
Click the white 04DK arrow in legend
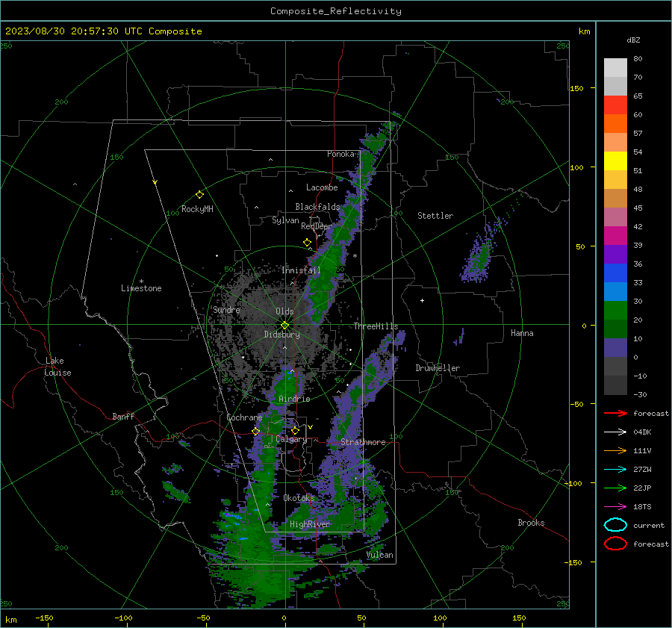coord(615,432)
